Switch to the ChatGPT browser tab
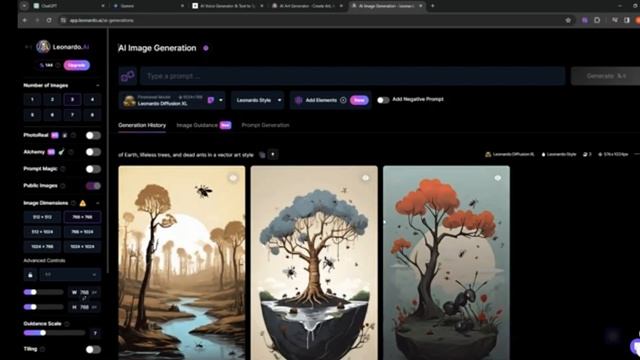The height and width of the screenshot is (360, 640). point(68,6)
